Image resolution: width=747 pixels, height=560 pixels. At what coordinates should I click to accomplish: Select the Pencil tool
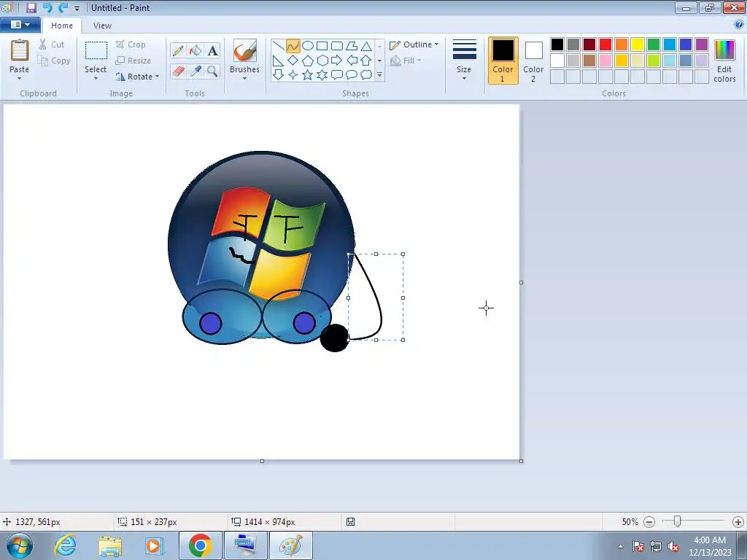pyautogui.click(x=178, y=50)
